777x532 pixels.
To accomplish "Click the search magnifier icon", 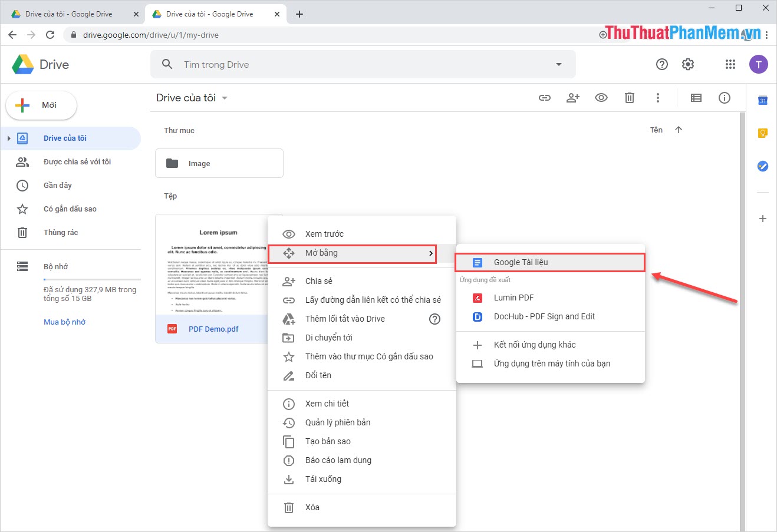I will click(167, 64).
